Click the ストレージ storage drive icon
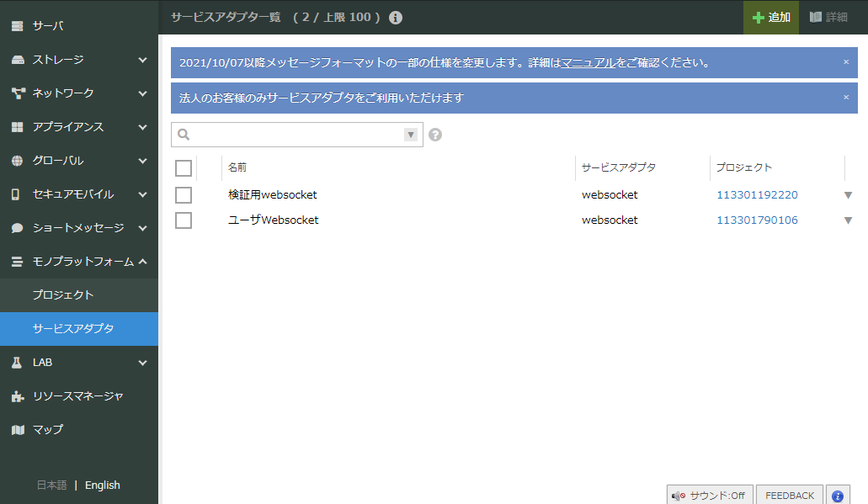The height and width of the screenshot is (504, 868). [x=18, y=60]
